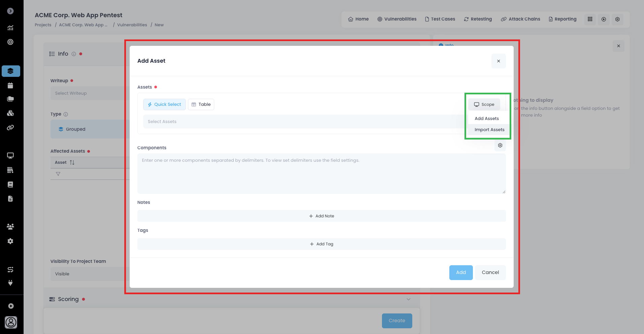
Task: Choose Import Assets from the menu
Action: click(489, 130)
